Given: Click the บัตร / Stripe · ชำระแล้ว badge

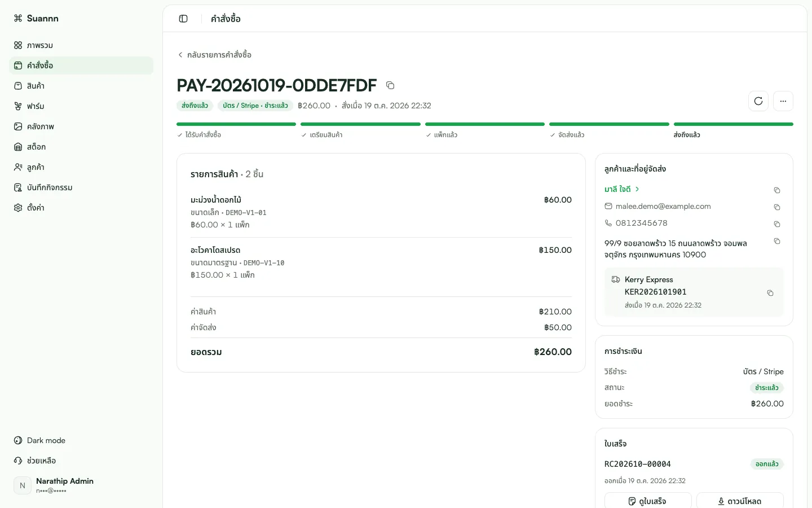Looking at the screenshot, I should [255, 106].
